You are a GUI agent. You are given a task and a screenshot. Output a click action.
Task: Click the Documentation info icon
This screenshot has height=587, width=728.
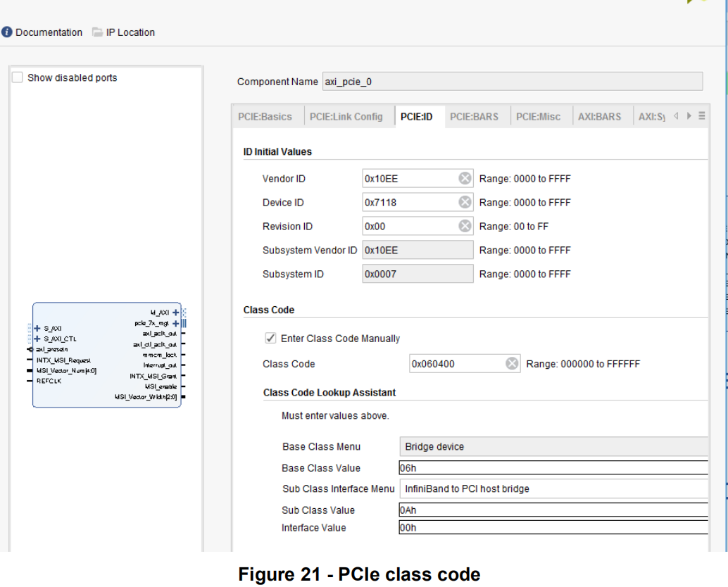[x=7, y=32]
